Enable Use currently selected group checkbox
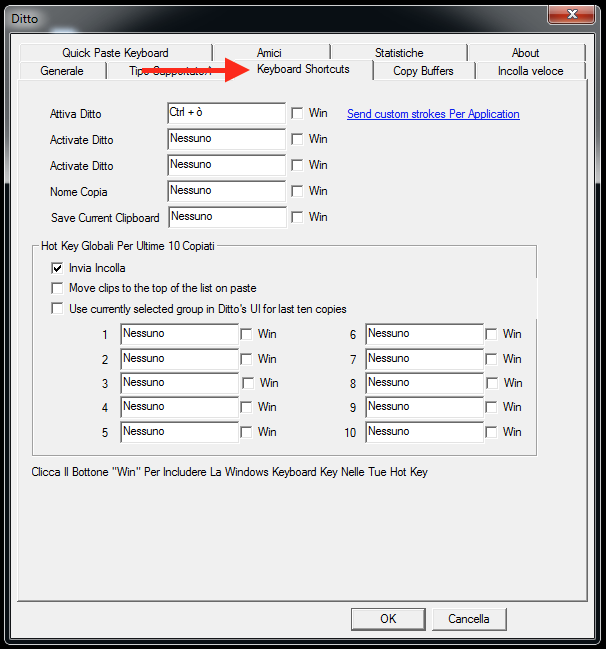Viewport: 606px width, 649px height. point(57,309)
